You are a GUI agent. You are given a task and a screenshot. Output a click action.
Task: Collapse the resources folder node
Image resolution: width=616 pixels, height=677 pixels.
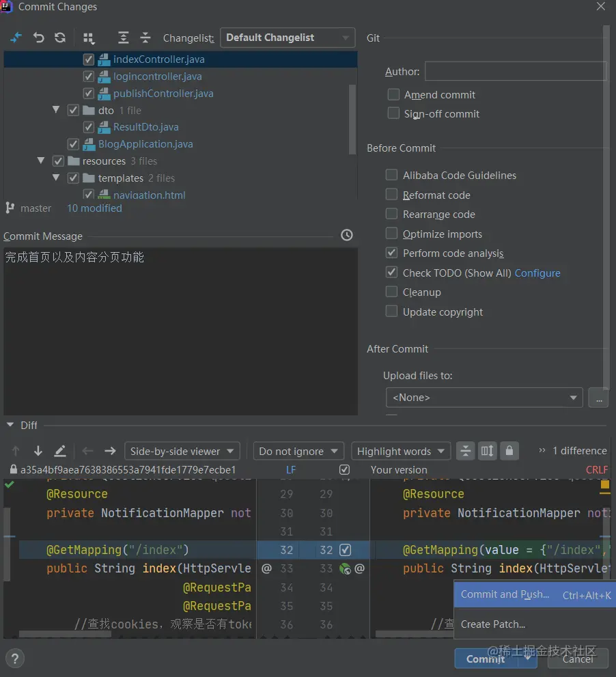41,161
